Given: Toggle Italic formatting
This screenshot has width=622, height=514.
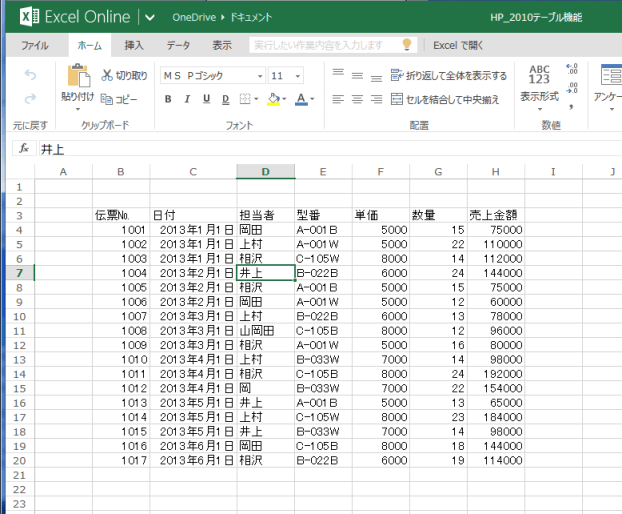Looking at the screenshot, I should [186, 99].
